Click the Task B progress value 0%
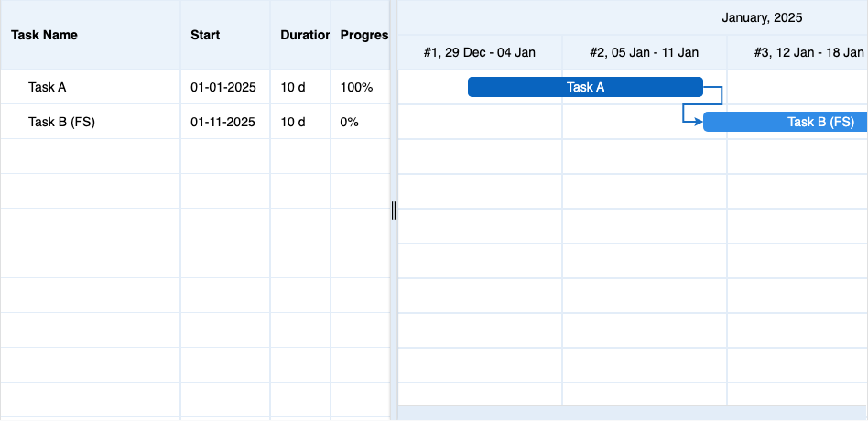This screenshot has width=868, height=421. coord(349,122)
